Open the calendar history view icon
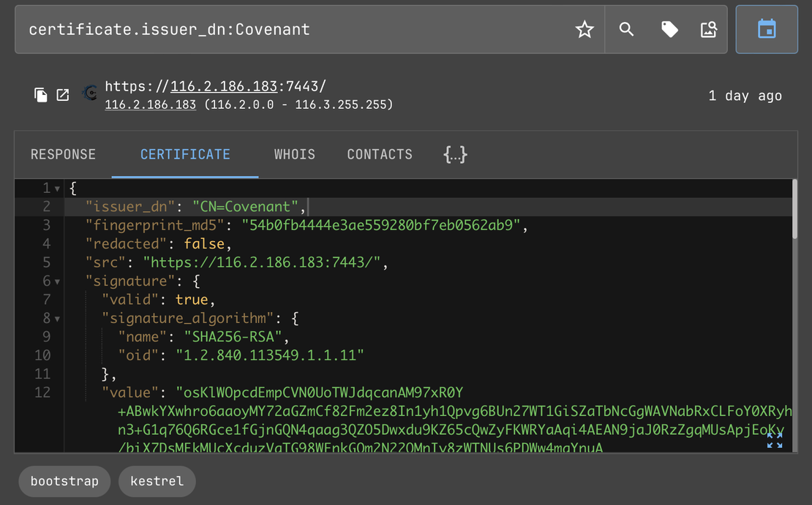812x505 pixels. tap(767, 29)
